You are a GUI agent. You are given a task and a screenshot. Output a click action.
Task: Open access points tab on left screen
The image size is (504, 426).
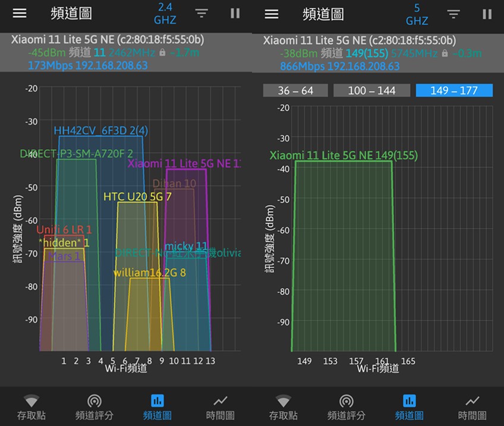31,407
